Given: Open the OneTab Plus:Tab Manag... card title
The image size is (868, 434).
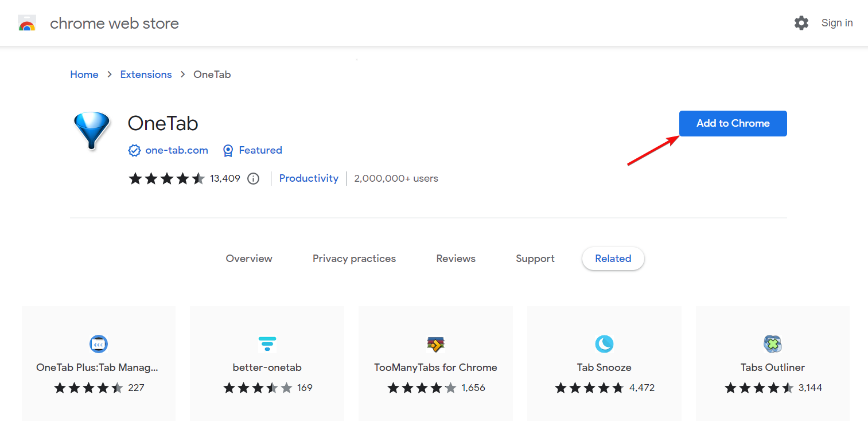Looking at the screenshot, I should [97, 367].
